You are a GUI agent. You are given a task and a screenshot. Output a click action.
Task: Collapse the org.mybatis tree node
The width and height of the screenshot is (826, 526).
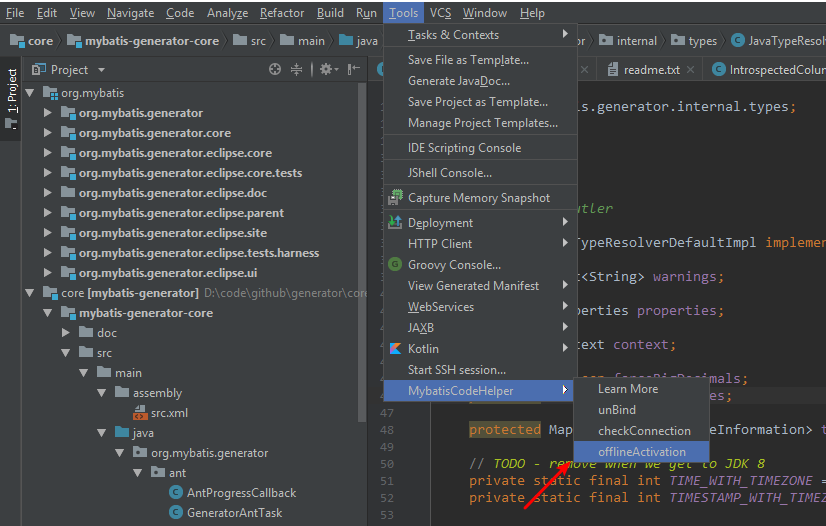click(30, 93)
